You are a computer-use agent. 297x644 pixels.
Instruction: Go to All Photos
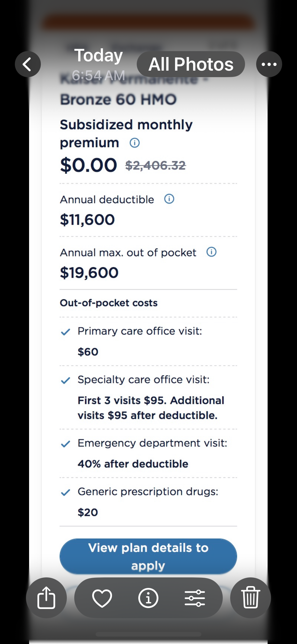[191, 64]
